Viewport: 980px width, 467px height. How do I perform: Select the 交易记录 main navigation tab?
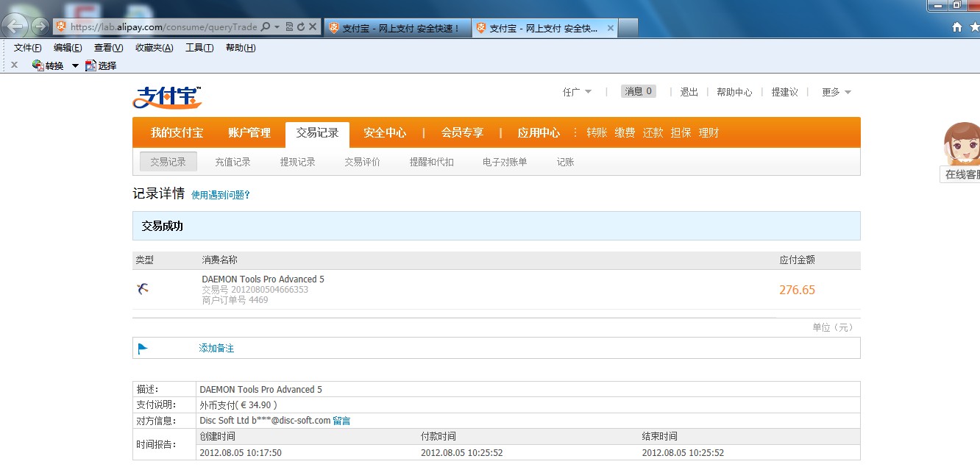click(317, 132)
